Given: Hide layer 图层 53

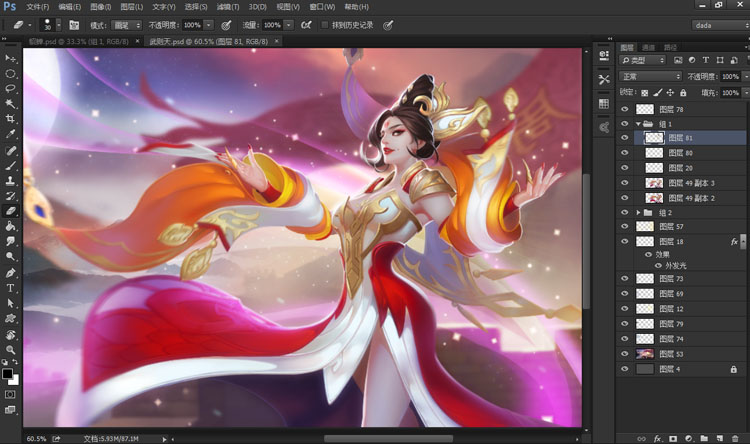Looking at the screenshot, I should 625,354.
